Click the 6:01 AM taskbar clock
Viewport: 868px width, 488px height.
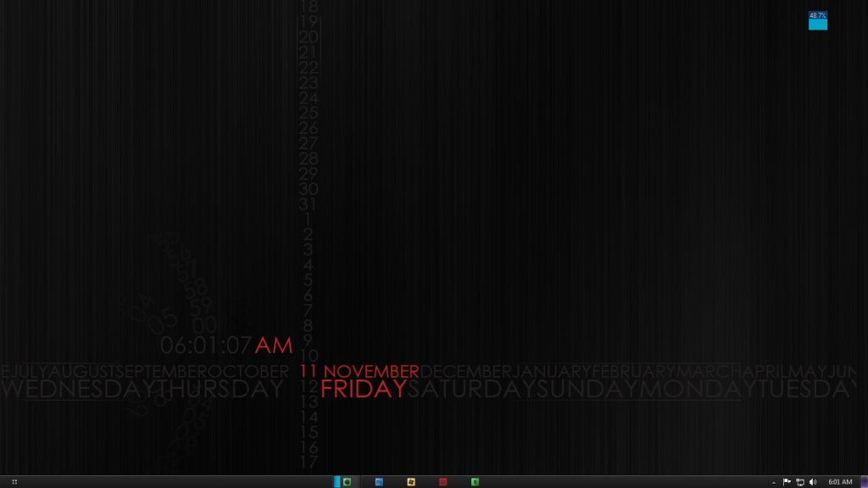pyautogui.click(x=840, y=481)
